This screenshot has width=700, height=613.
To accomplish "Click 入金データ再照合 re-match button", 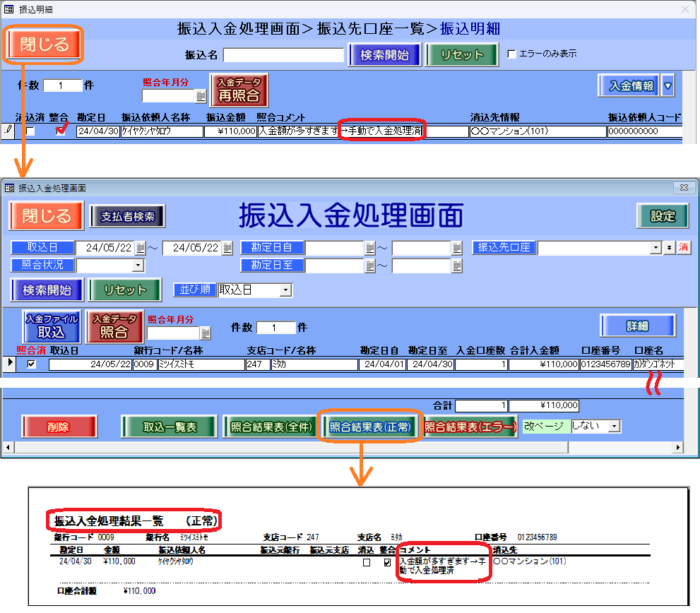I will click(x=239, y=90).
